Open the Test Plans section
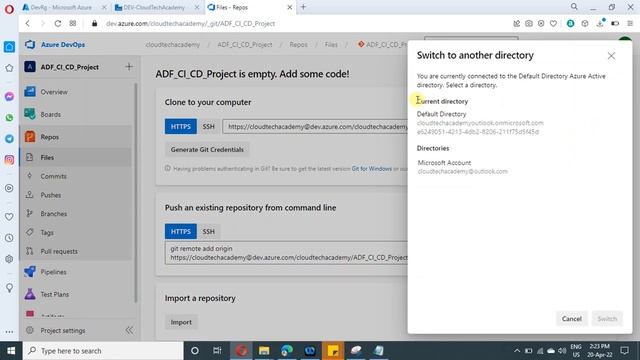Screen dimensions: 640x360 (55, 294)
